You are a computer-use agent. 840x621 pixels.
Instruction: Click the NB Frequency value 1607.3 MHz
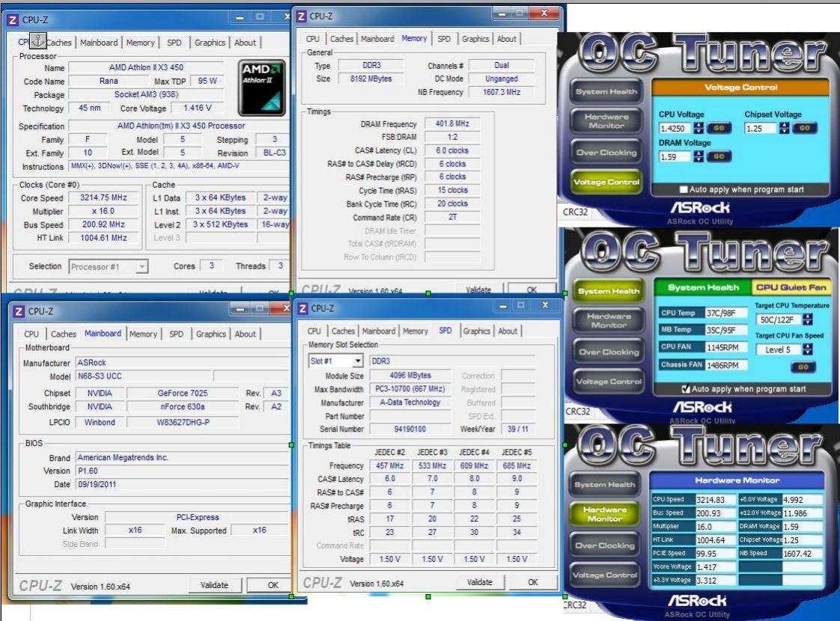point(502,92)
